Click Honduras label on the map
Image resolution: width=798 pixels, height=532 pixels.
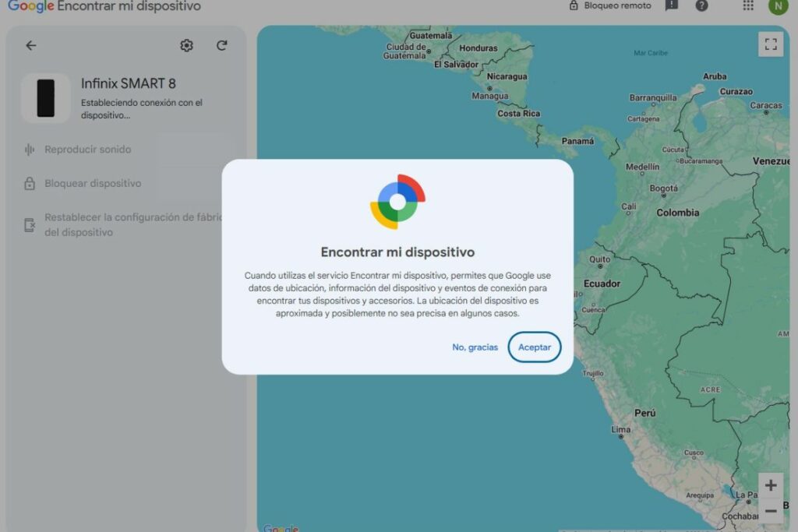tap(478, 48)
